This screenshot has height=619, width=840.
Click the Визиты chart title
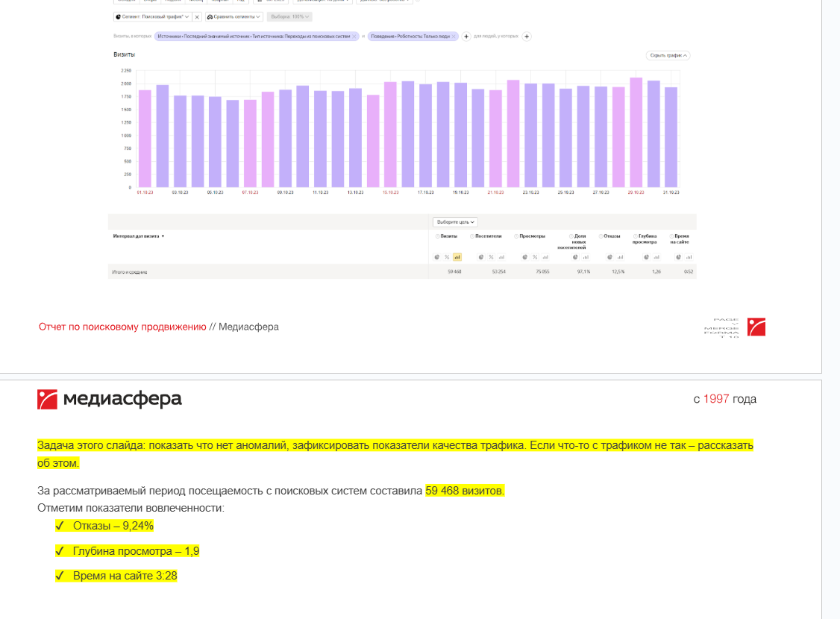click(125, 54)
